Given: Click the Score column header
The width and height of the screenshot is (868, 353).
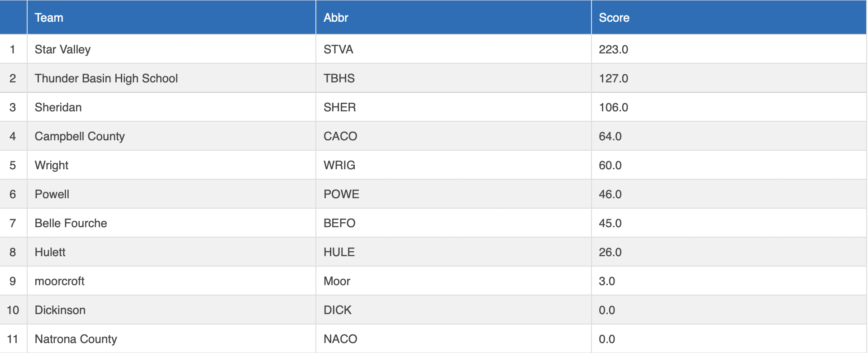Looking at the screenshot, I should click(x=614, y=18).
